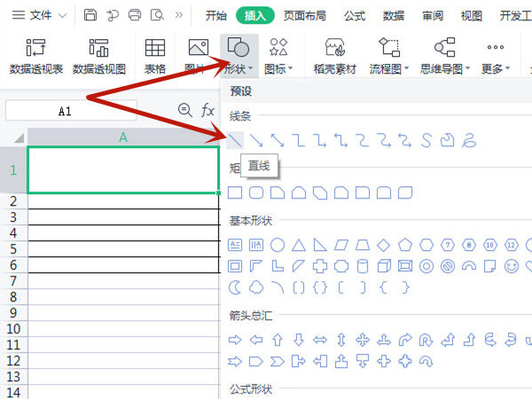Switch to the 数据 tab
Screen dimensions: 532x399
click(394, 16)
